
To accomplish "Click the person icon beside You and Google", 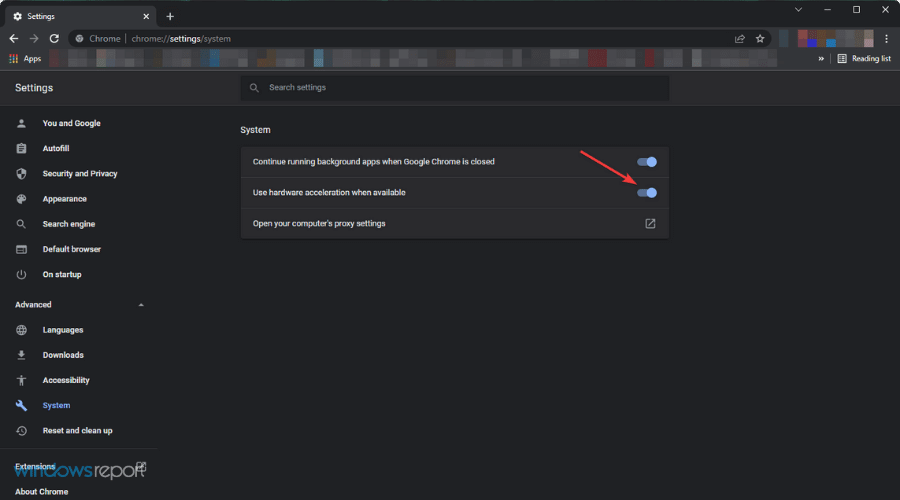I will pyautogui.click(x=21, y=123).
